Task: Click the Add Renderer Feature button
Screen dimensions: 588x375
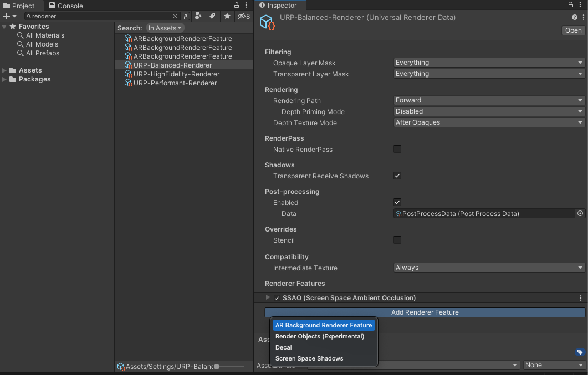Action: pos(425,312)
